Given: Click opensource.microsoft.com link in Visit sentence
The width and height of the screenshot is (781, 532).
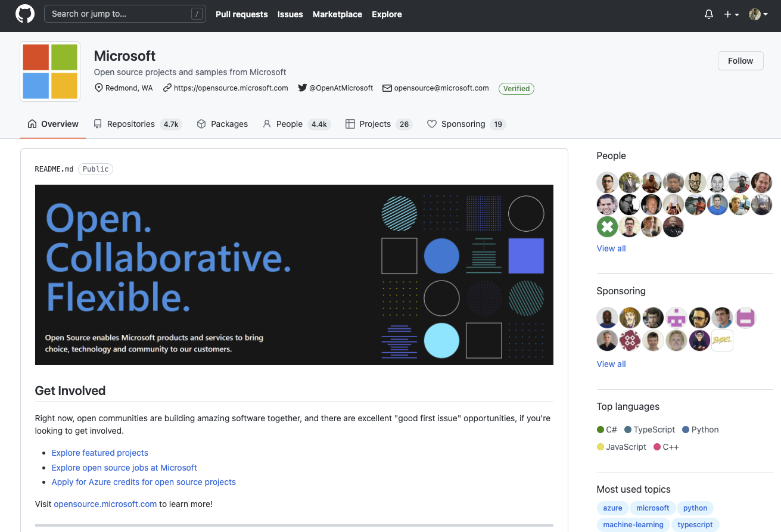Looking at the screenshot, I should coord(105,504).
